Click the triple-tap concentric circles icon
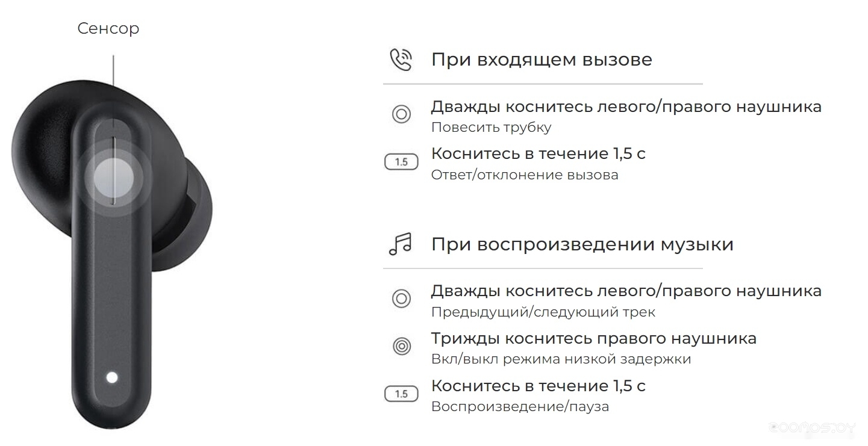 pos(401,346)
